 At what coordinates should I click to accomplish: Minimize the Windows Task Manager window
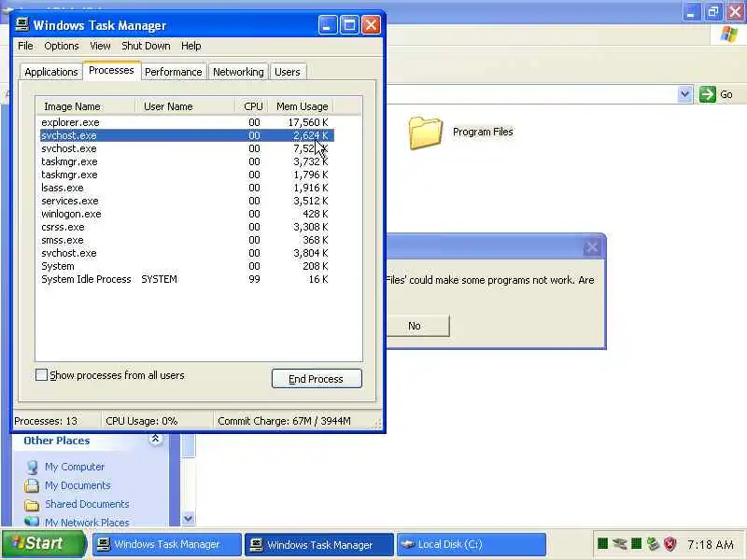[x=328, y=25]
